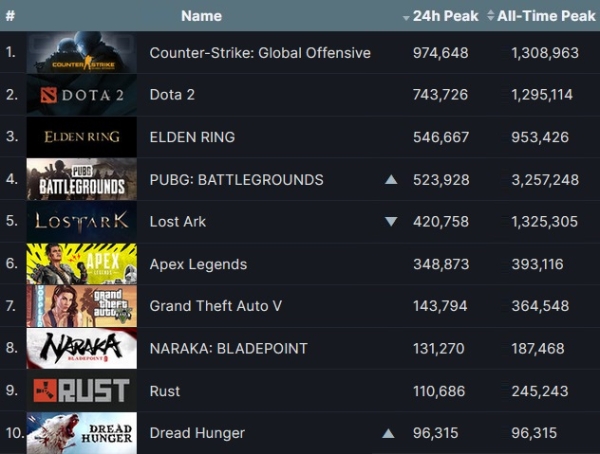
Task: Click the Grand Theft Auto V artwork
Action: pyautogui.click(x=82, y=306)
